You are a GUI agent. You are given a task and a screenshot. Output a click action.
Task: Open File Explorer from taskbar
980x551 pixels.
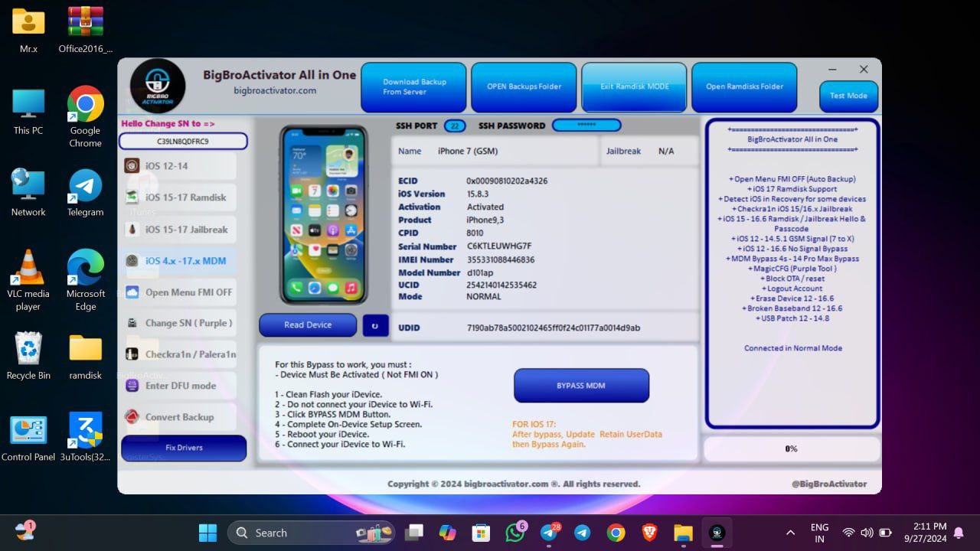point(683,533)
